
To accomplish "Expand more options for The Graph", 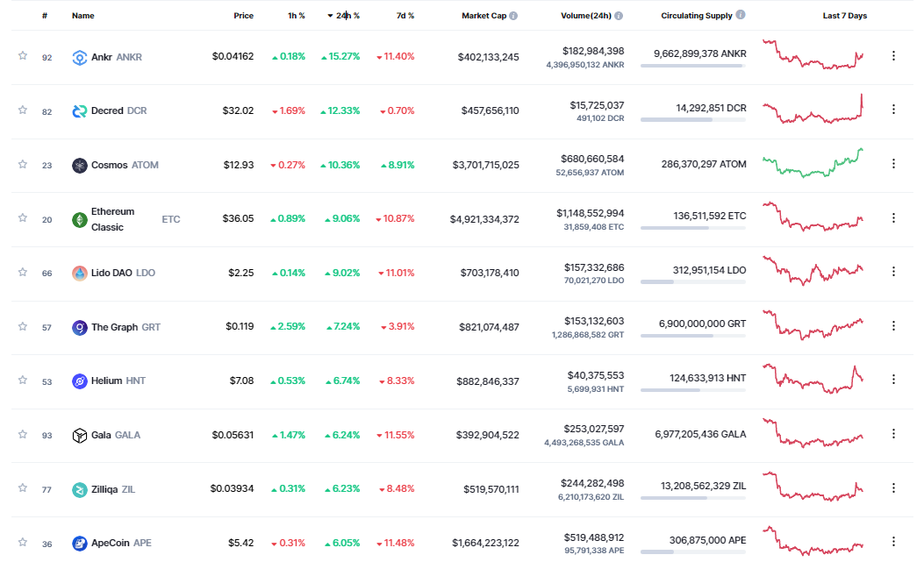I will [893, 325].
